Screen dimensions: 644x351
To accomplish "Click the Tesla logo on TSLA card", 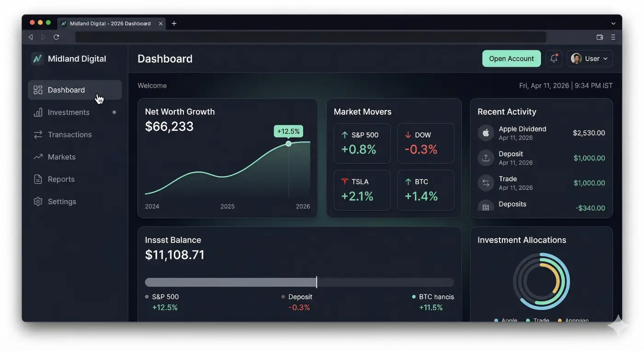I will point(345,182).
